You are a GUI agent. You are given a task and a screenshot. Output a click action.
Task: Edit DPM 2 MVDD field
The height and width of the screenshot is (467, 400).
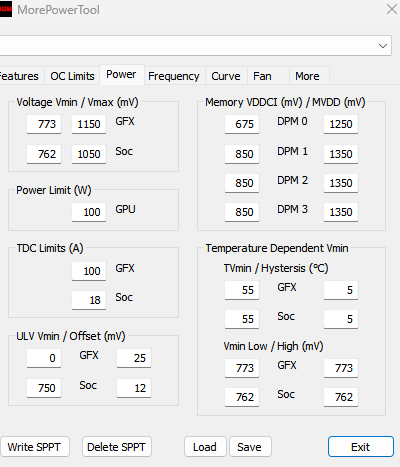[x=341, y=183]
